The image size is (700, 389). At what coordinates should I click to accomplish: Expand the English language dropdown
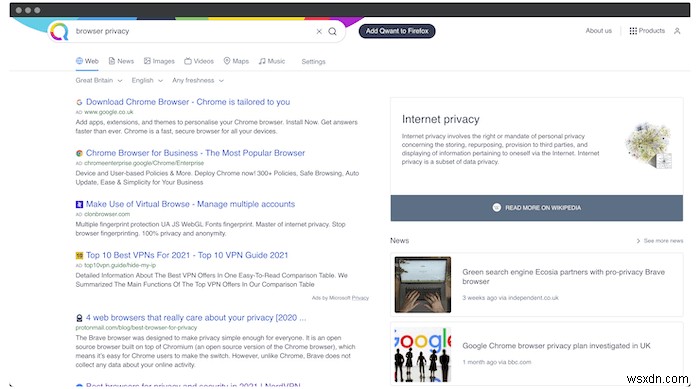[147, 80]
